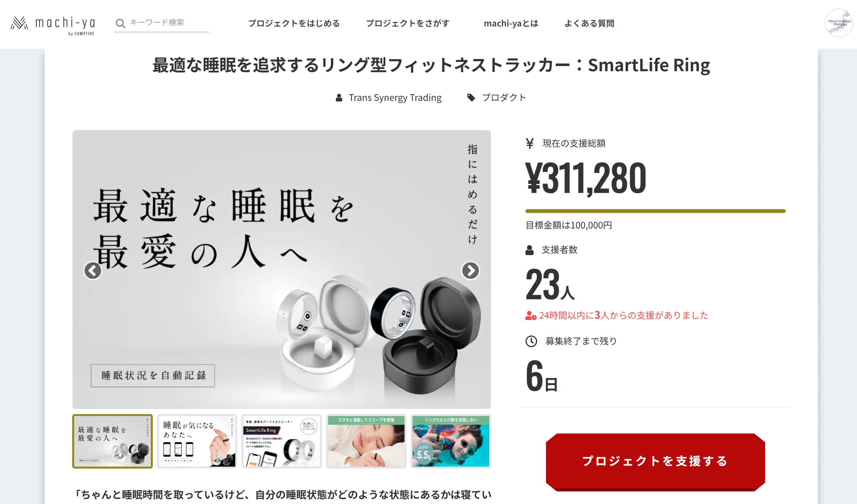The width and height of the screenshot is (857, 504).
Task: Open machi-yaとは menu item
Action: tap(511, 23)
